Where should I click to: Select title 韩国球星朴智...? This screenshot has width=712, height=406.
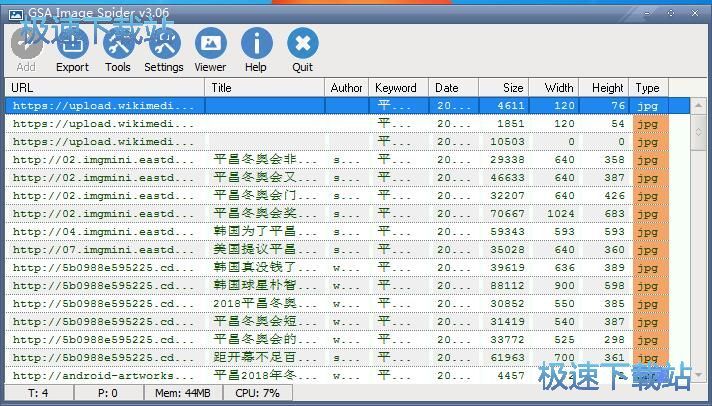click(x=265, y=286)
